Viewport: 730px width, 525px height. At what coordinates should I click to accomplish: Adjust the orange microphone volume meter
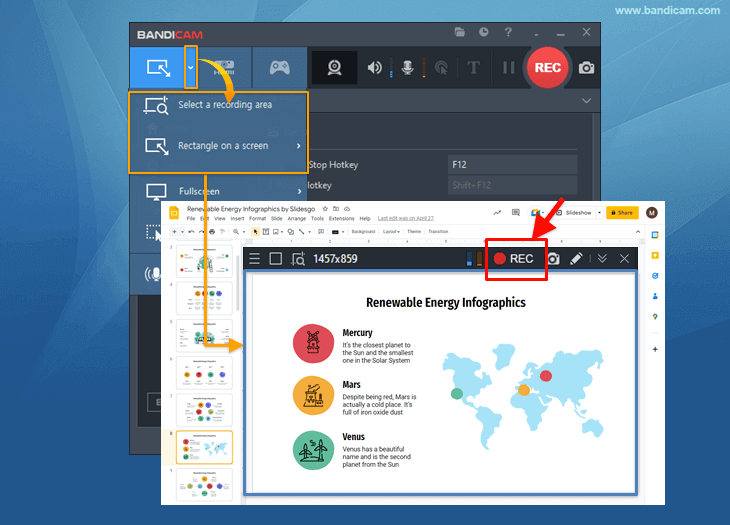(479, 259)
